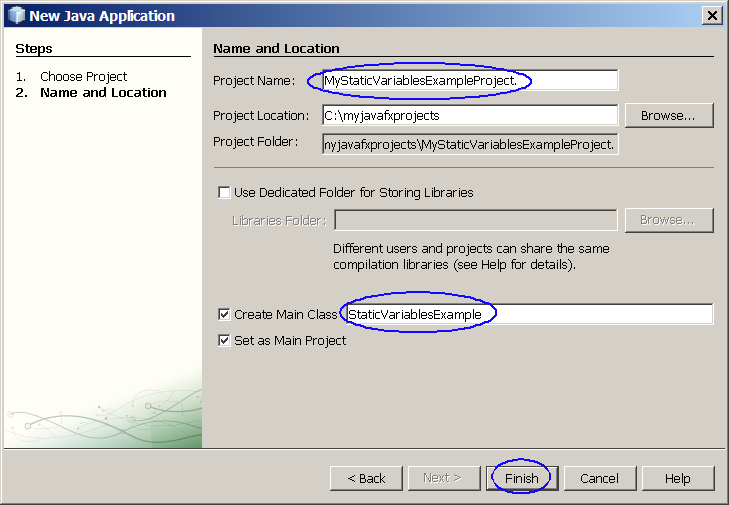This screenshot has height=505, width=729.
Task: Click the NetBeans cube icon in title bar
Action: 17,15
